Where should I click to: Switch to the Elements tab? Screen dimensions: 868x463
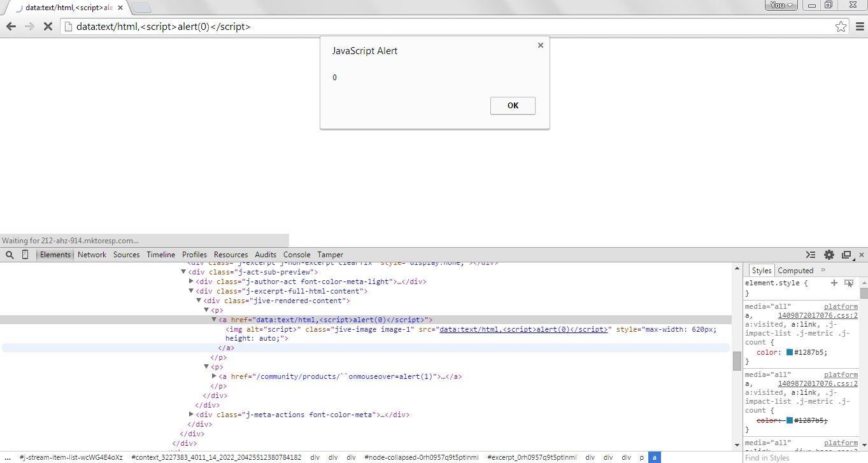point(55,255)
